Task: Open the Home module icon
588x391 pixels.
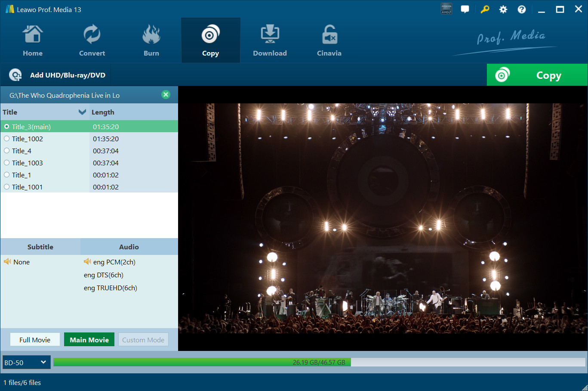Action: click(x=33, y=35)
